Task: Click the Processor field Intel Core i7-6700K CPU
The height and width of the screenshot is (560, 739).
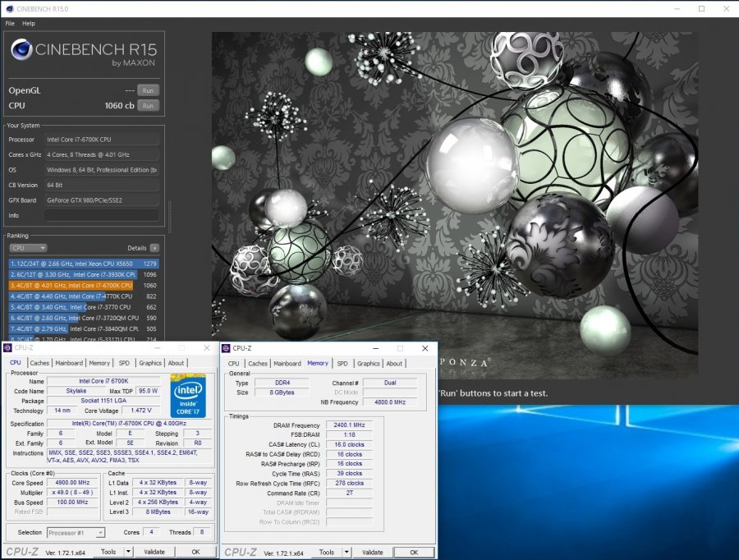Action: (x=102, y=140)
